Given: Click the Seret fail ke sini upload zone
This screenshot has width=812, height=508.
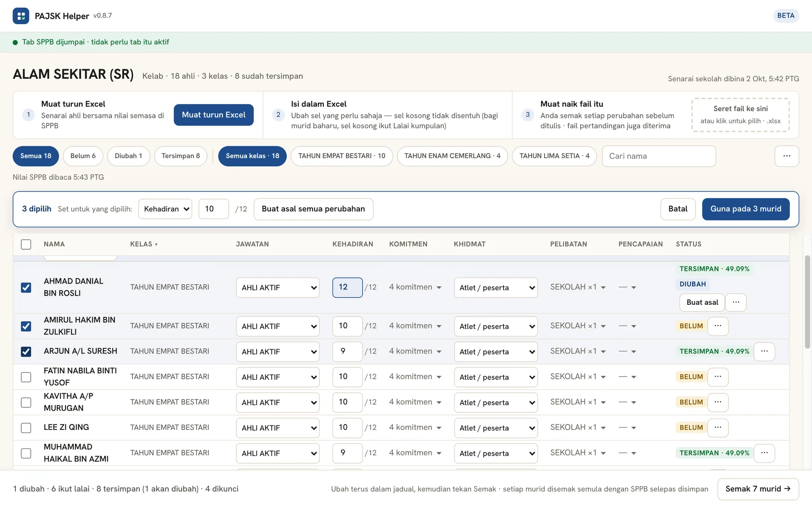Looking at the screenshot, I should (740, 115).
